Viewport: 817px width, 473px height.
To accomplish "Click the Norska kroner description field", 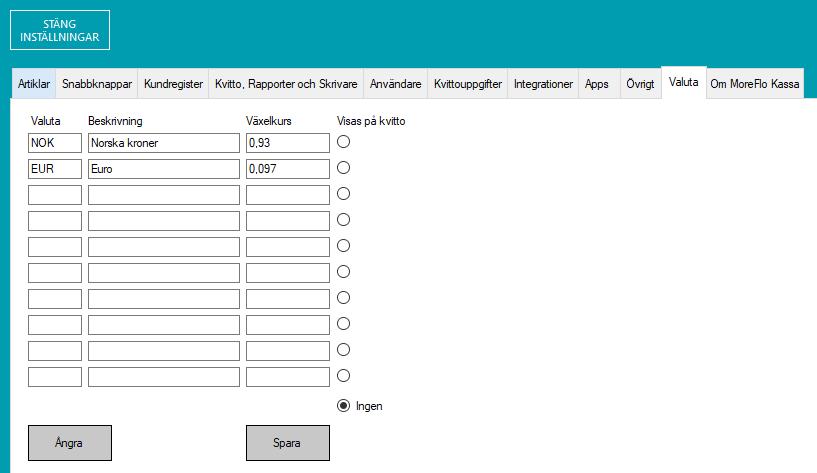I will pyautogui.click(x=164, y=143).
